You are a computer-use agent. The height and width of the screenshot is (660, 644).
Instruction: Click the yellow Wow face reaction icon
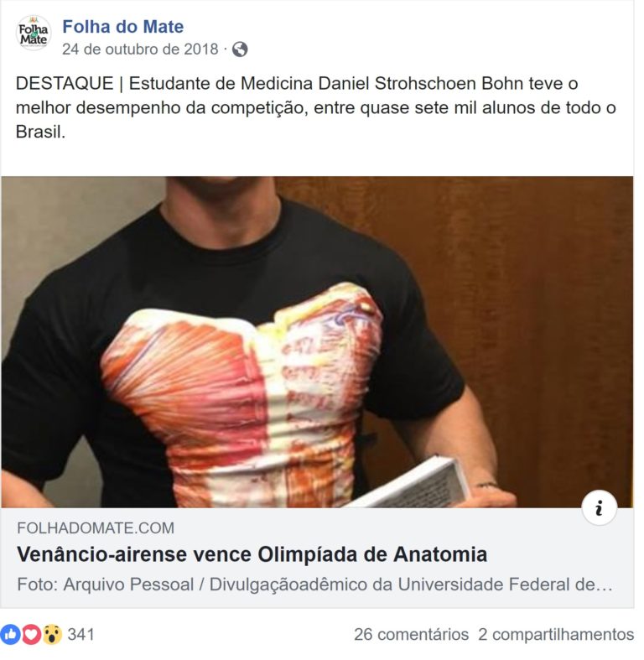point(52,634)
